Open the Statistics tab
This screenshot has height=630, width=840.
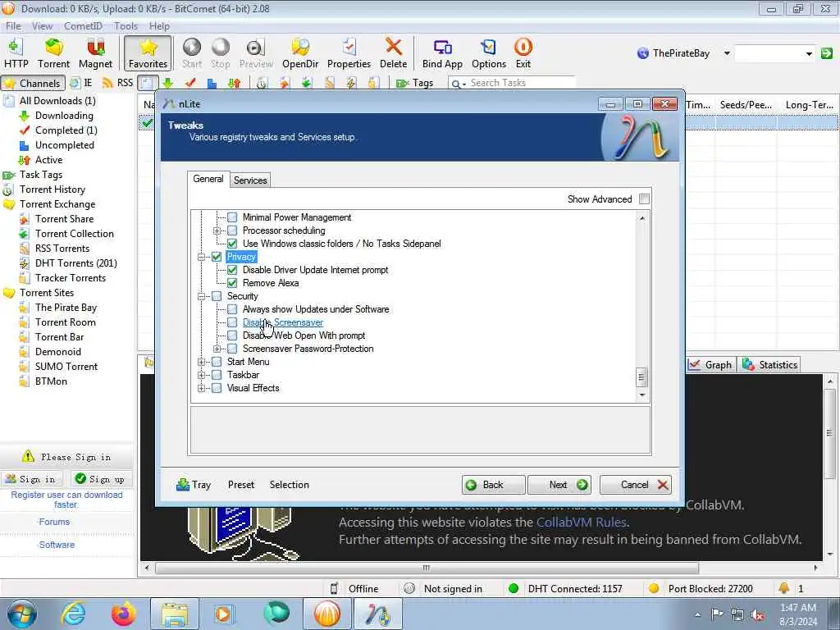770,365
